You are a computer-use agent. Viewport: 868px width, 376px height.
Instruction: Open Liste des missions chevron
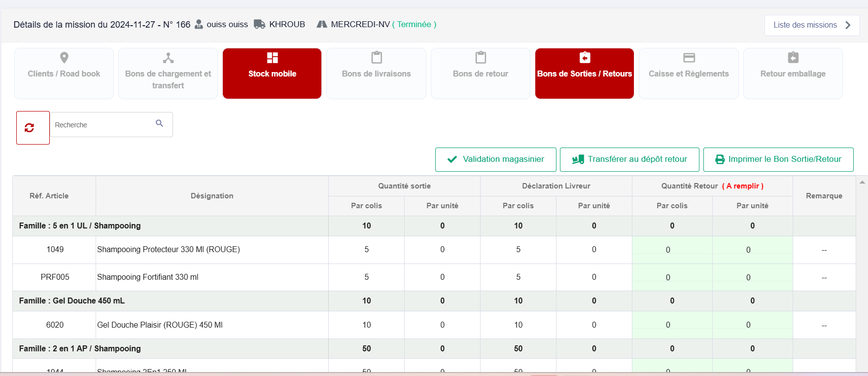pyautogui.click(x=848, y=25)
